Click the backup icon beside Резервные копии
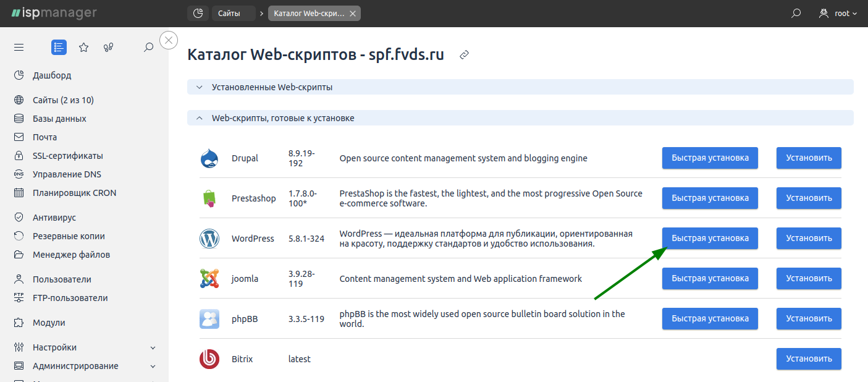Image resolution: width=868 pixels, height=382 pixels. (x=19, y=236)
